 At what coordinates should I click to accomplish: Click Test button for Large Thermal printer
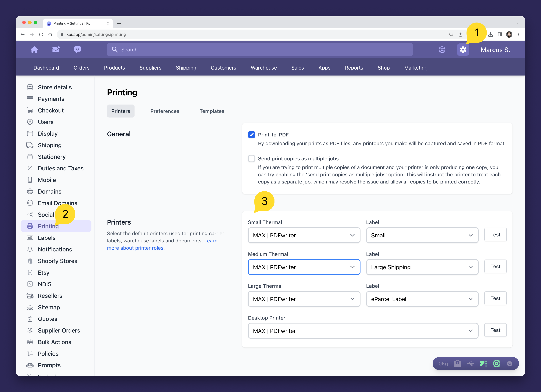[x=495, y=298]
